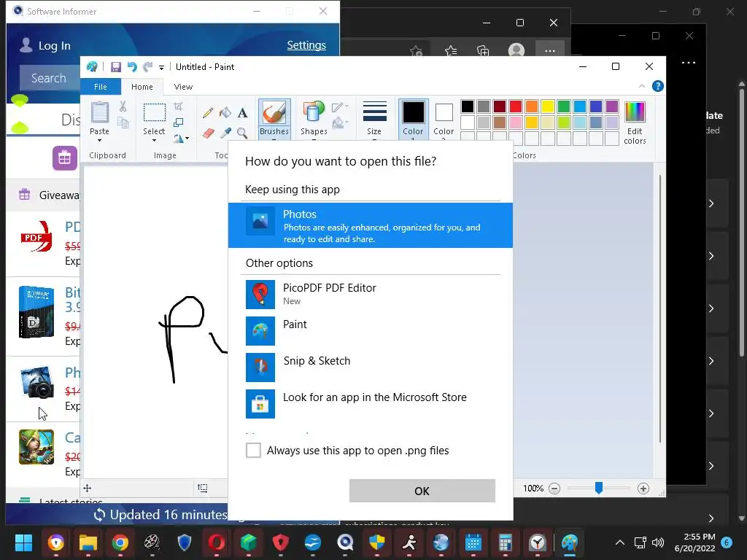Click the Redo arrow in Paint title bar

point(148,67)
